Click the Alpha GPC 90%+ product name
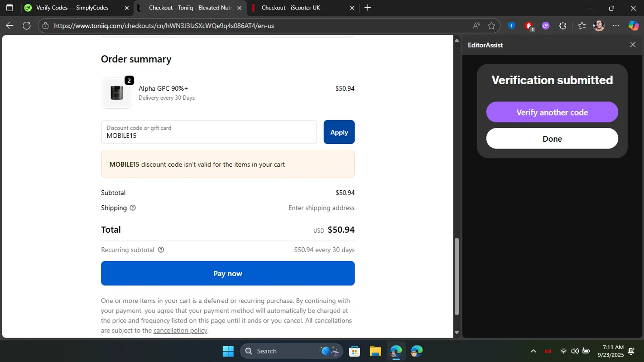Image resolution: width=644 pixels, height=362 pixels. pos(163,88)
